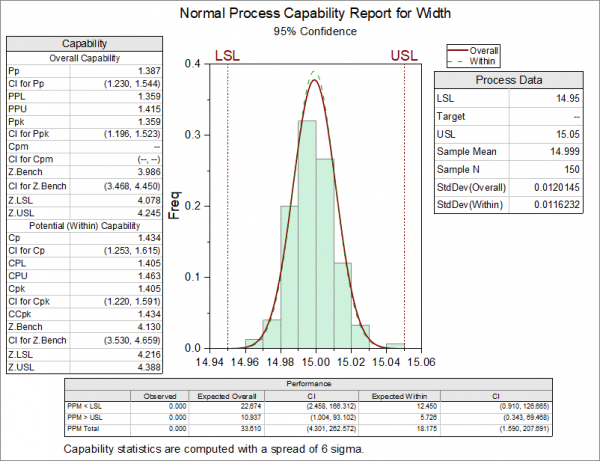Click the Capability table header
The height and width of the screenshot is (461, 600).
[x=85, y=44]
